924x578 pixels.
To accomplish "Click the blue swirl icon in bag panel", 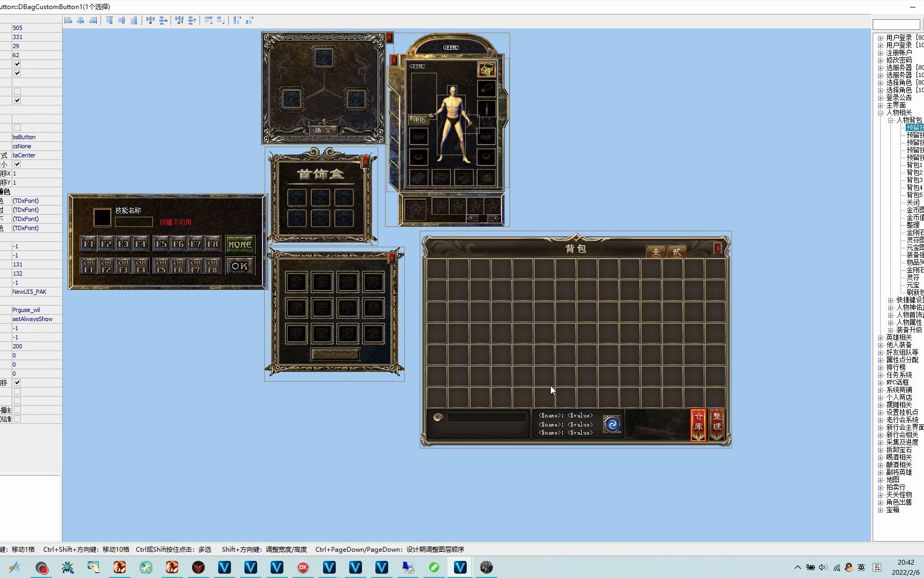I will click(612, 424).
